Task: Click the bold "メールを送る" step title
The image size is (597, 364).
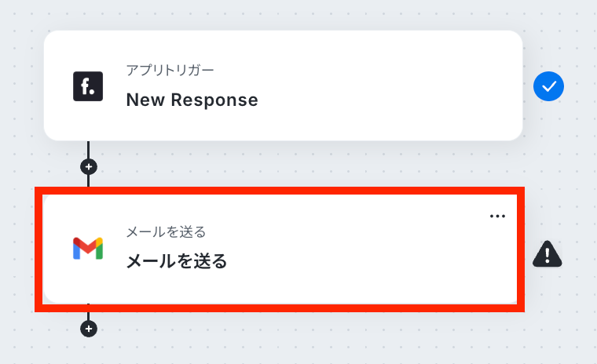Action: [177, 261]
